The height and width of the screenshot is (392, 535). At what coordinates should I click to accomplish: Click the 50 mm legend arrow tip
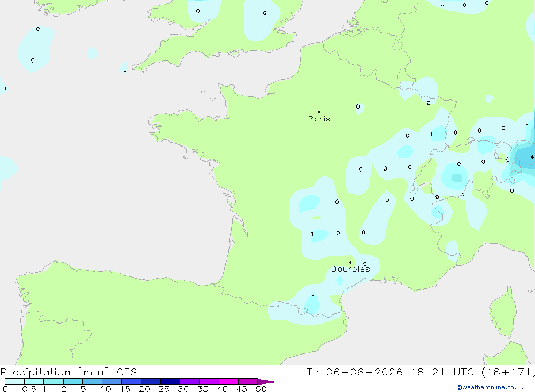coord(267,381)
